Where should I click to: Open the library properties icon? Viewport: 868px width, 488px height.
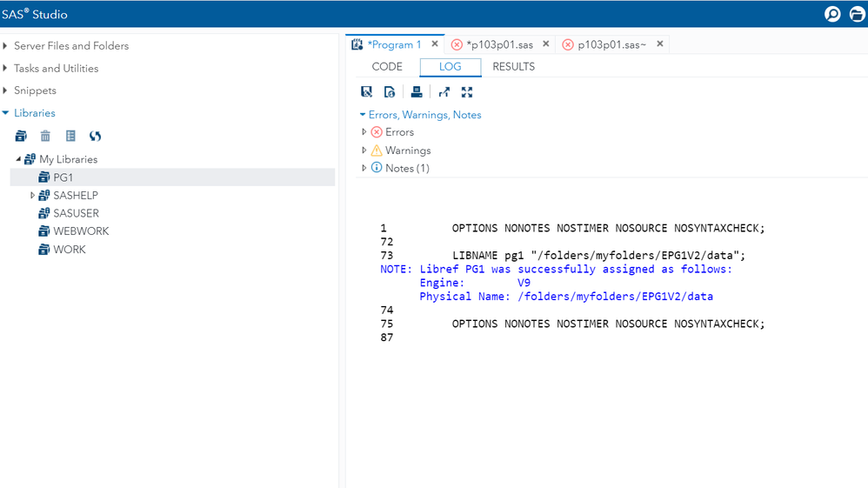coord(70,136)
